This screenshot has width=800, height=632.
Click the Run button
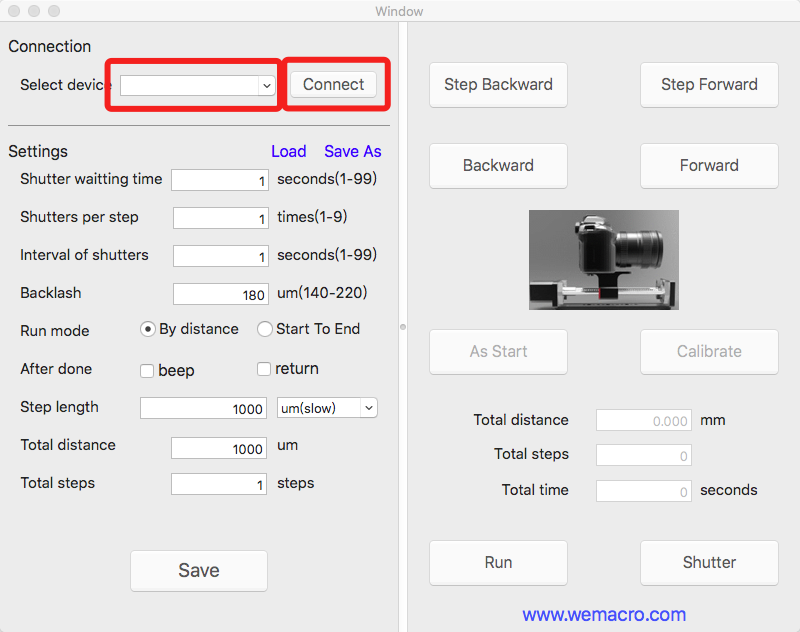498,563
